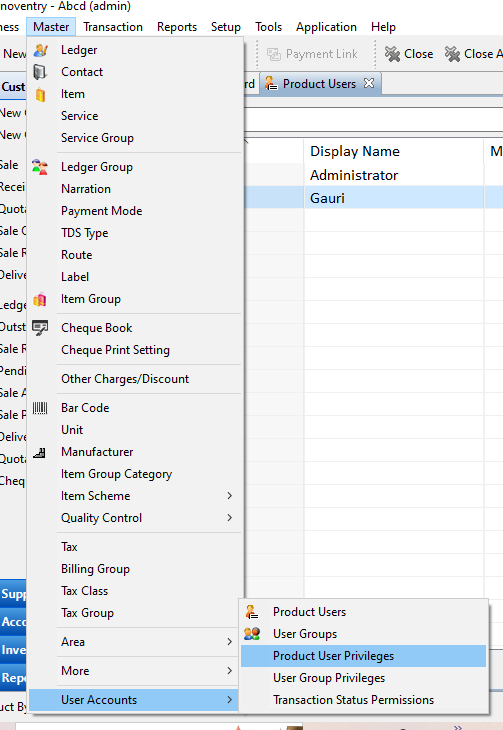Click the Ledger icon in Master menu
Screen dimensions: 503x730
pos(41,50)
